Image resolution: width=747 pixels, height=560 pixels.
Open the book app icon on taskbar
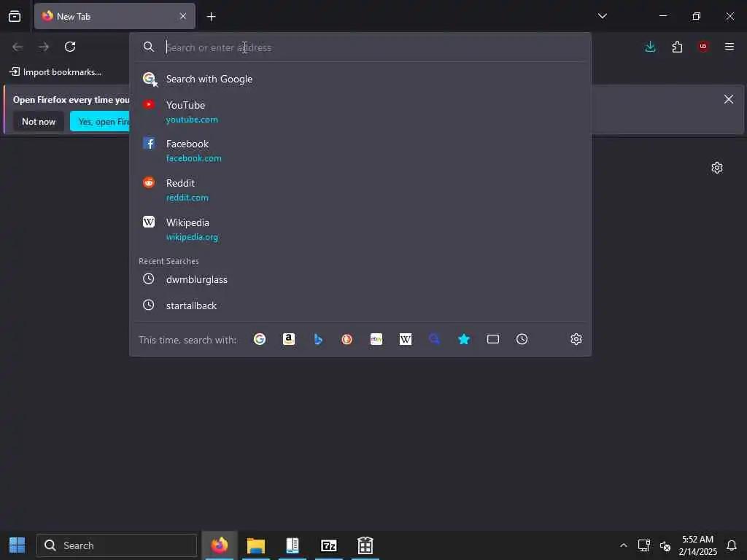coord(293,545)
